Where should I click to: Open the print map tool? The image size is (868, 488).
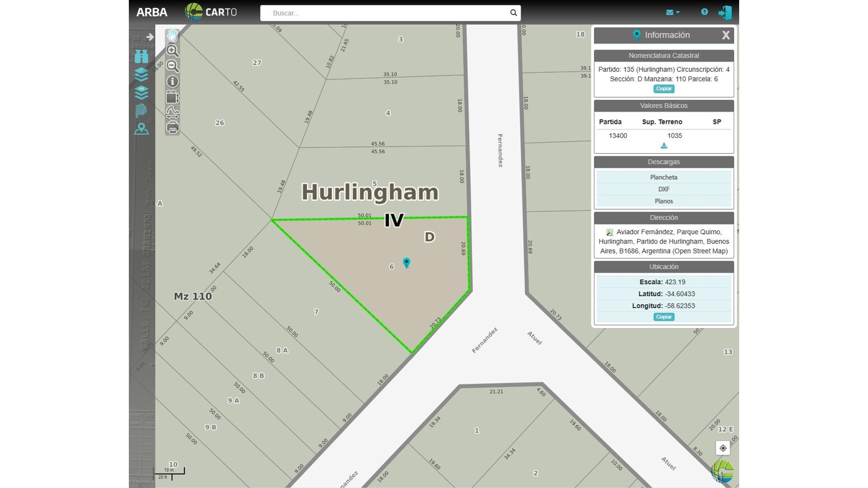172,127
